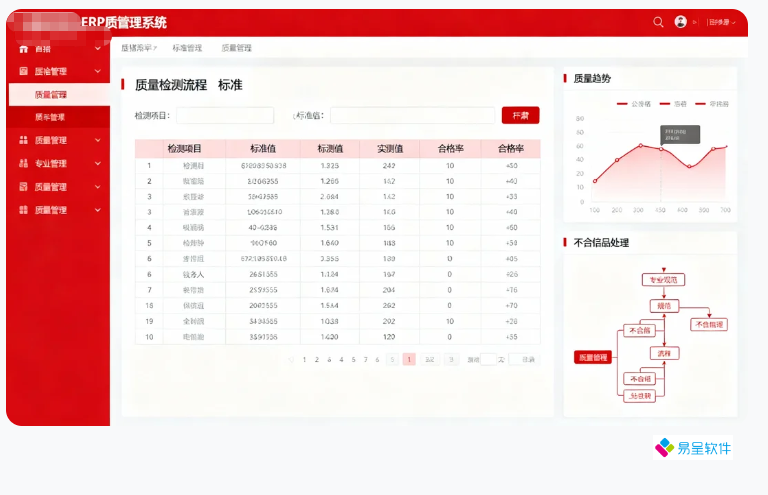Collapse the second sidebar menu chevron
Screen dimensions: 768x495
(x=98, y=71)
